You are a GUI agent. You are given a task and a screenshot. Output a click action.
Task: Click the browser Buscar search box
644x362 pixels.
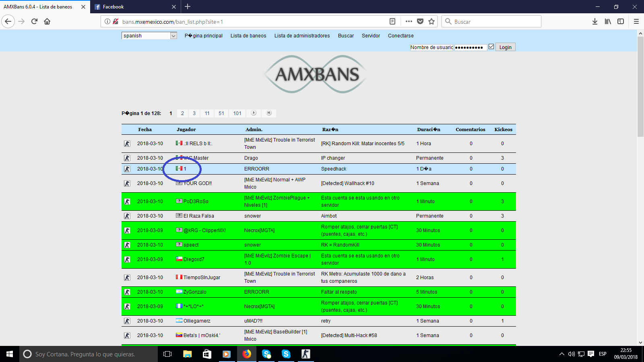pos(491,21)
